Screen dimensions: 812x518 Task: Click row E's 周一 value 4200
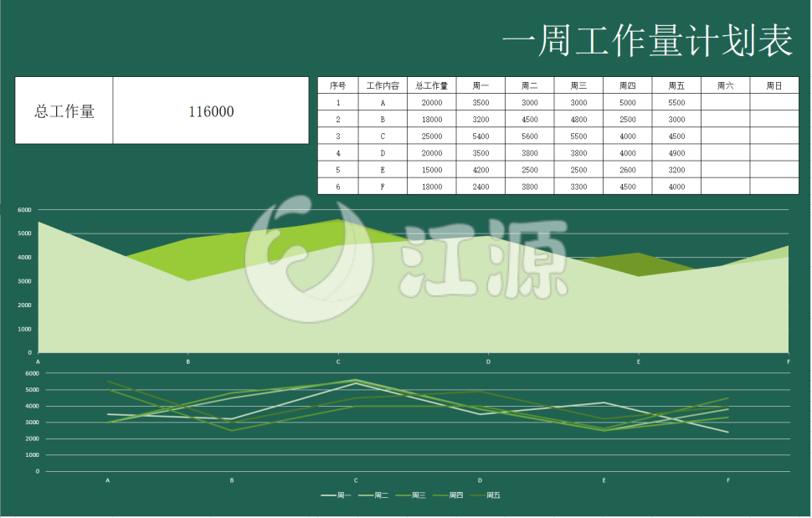481,170
